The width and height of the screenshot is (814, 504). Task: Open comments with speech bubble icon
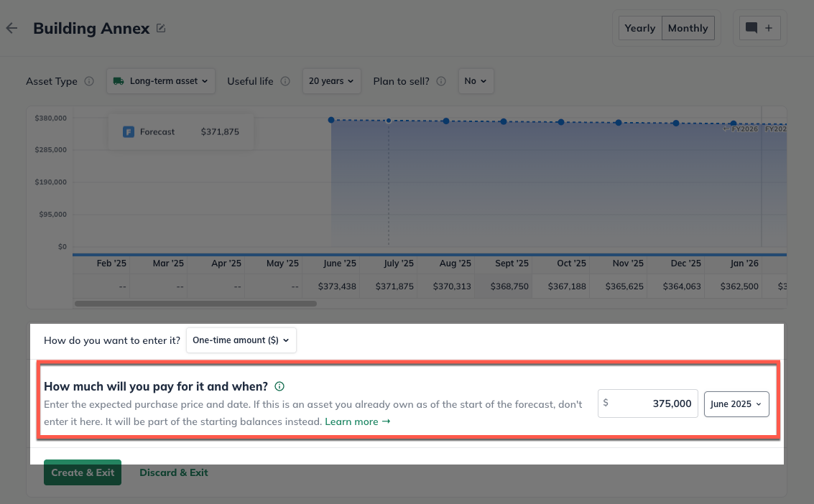click(x=751, y=28)
